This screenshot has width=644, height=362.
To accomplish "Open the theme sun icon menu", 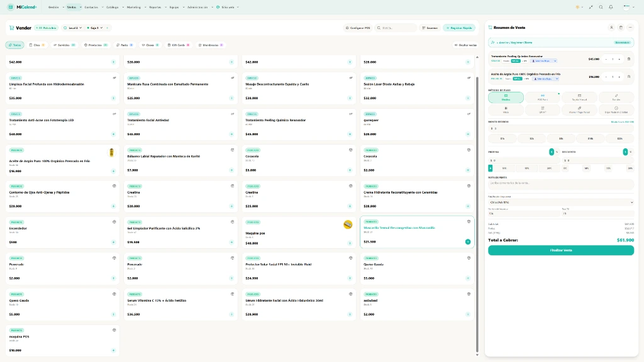I will coord(579,7).
